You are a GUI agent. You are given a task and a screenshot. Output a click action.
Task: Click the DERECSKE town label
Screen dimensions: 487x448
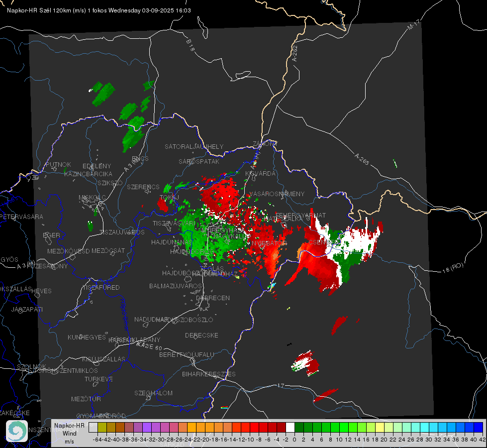(x=201, y=335)
